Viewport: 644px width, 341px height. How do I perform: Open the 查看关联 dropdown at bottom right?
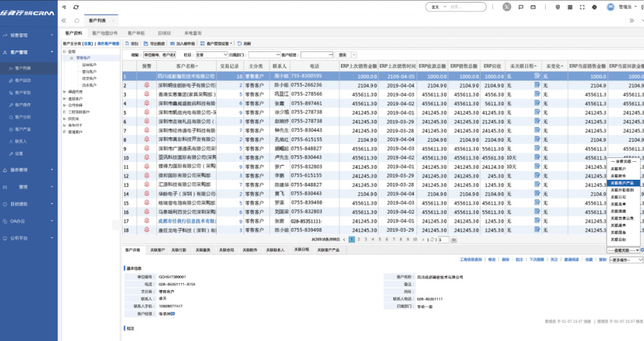pos(623,250)
